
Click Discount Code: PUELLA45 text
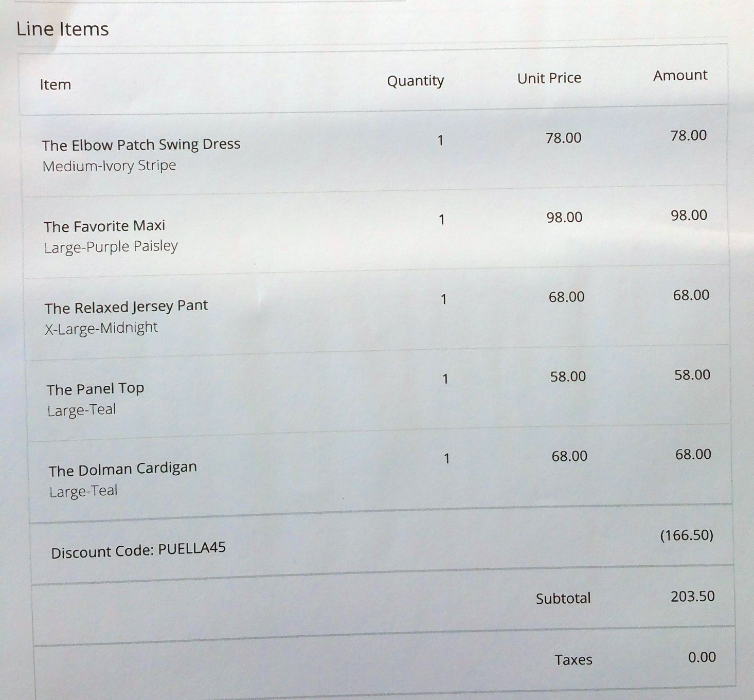pos(138,550)
